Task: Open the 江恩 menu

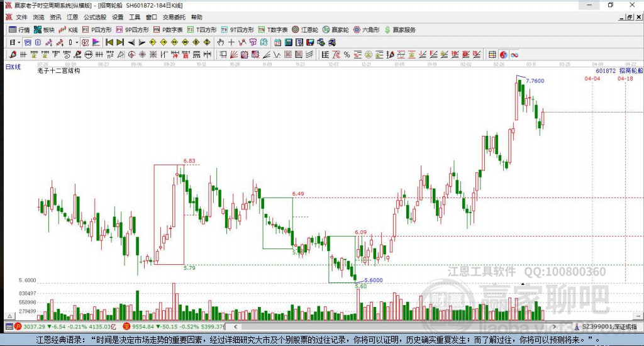Action: point(72,17)
